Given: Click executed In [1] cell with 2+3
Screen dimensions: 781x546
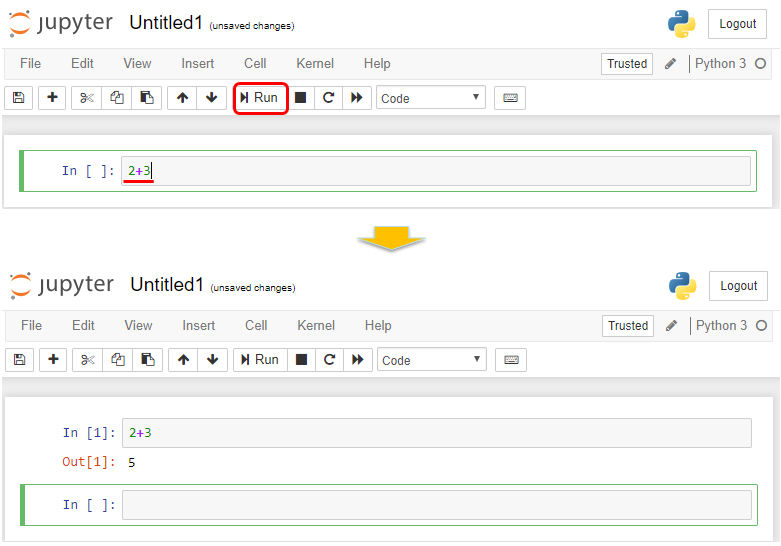Looking at the screenshot, I should (437, 433).
